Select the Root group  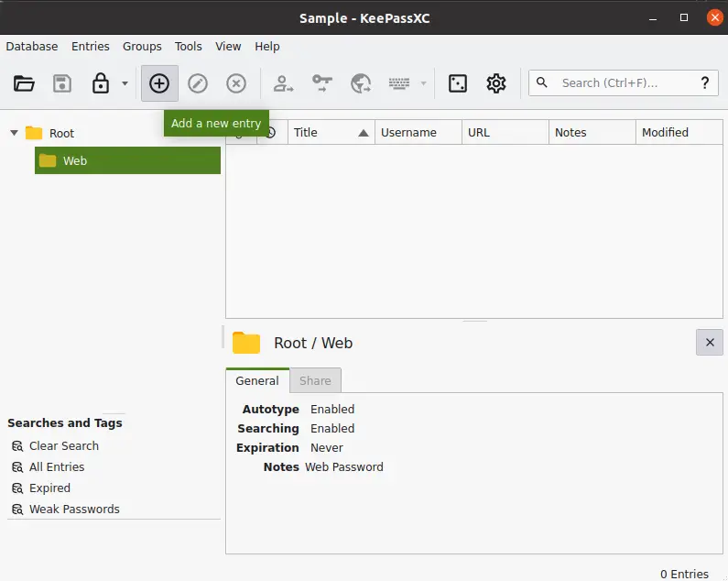[x=61, y=134]
